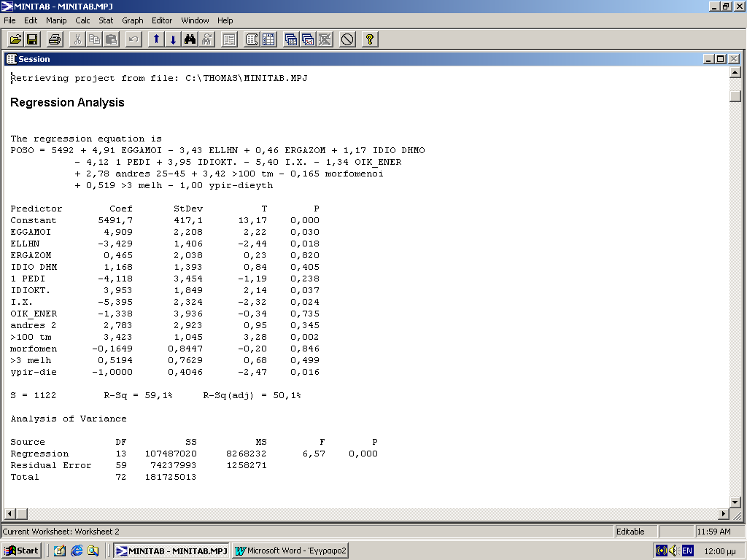This screenshot has width=747, height=560.
Task: Open the Windows Start button
Action: pos(22,551)
